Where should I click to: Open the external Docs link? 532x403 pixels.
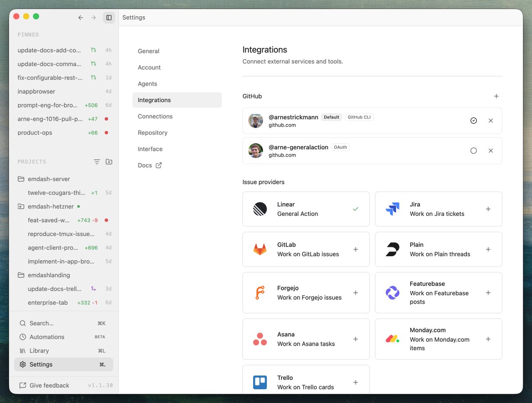click(177, 165)
